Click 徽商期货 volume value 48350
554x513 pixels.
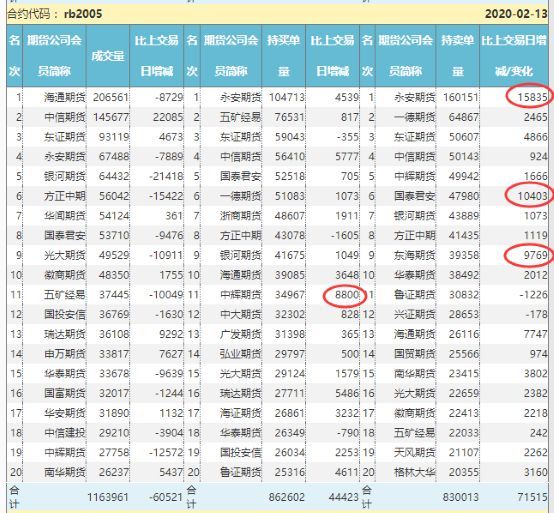coord(114,275)
